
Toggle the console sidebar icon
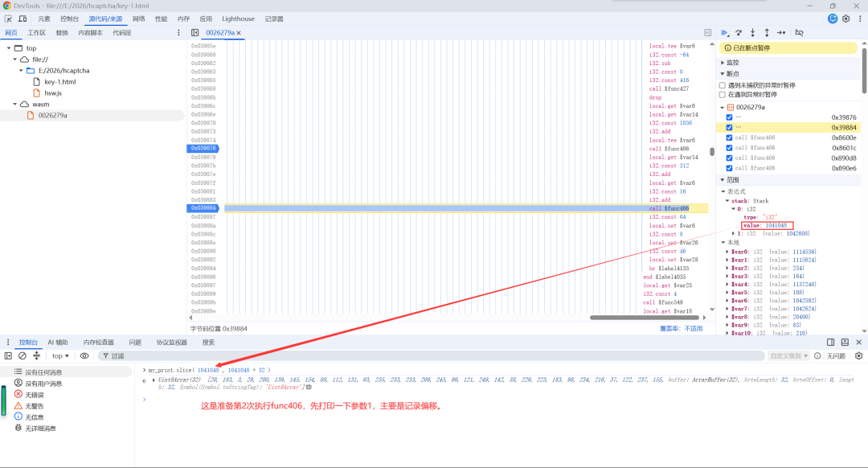(8, 355)
